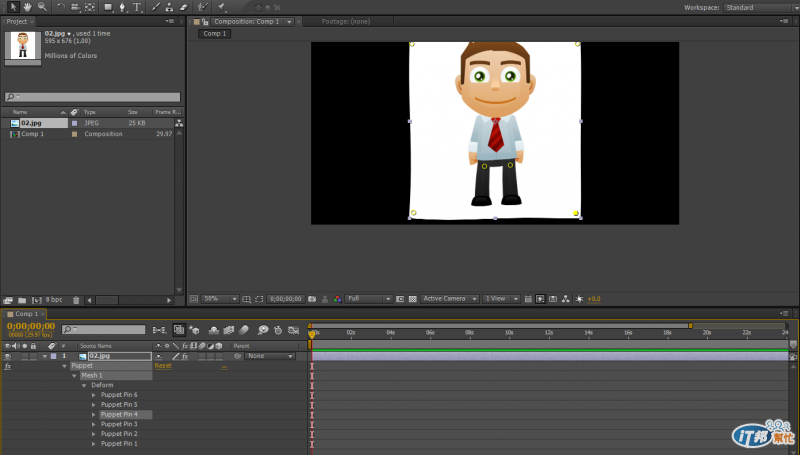800x455 pixels.
Task: Click the delete trash icon in Project panel
Action: click(x=75, y=300)
